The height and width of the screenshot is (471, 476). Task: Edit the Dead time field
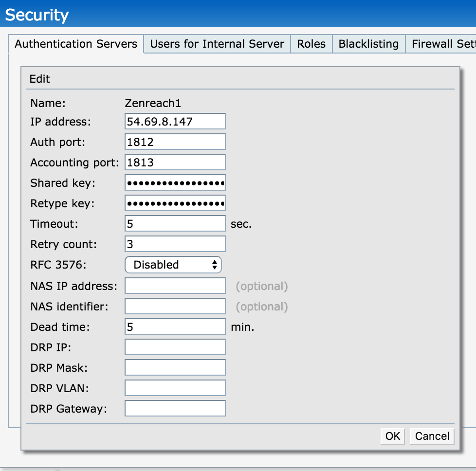tap(175, 327)
